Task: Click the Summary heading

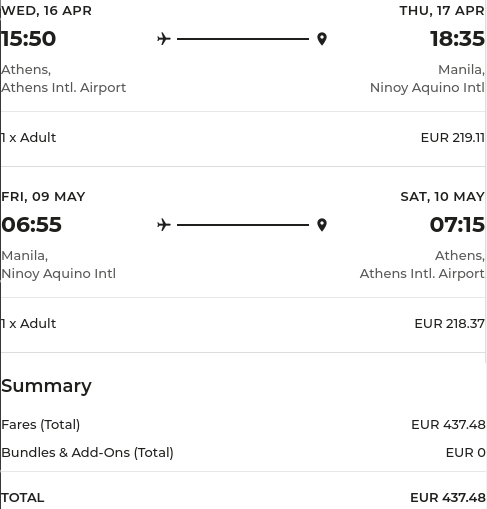Action: point(46,386)
